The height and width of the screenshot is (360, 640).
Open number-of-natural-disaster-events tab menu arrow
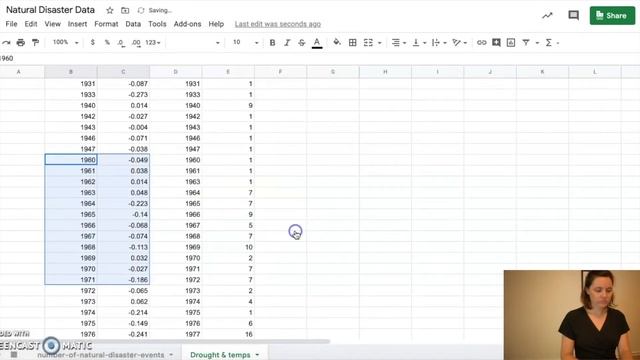(x=171, y=355)
